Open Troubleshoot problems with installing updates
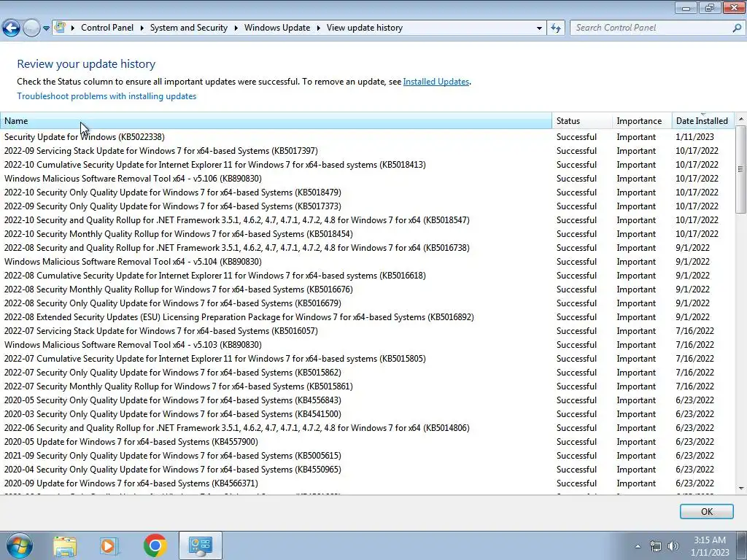Viewport: 747px width, 560px height. click(x=107, y=96)
